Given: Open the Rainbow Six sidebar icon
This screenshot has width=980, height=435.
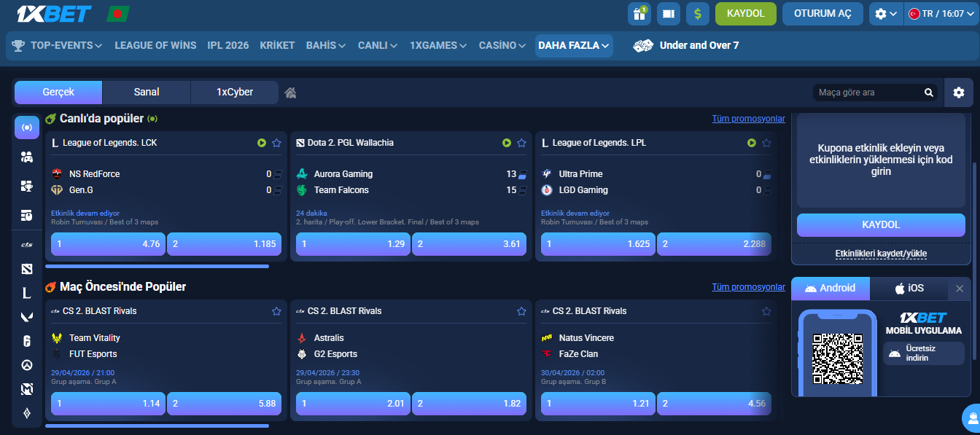Looking at the screenshot, I should point(27,341).
